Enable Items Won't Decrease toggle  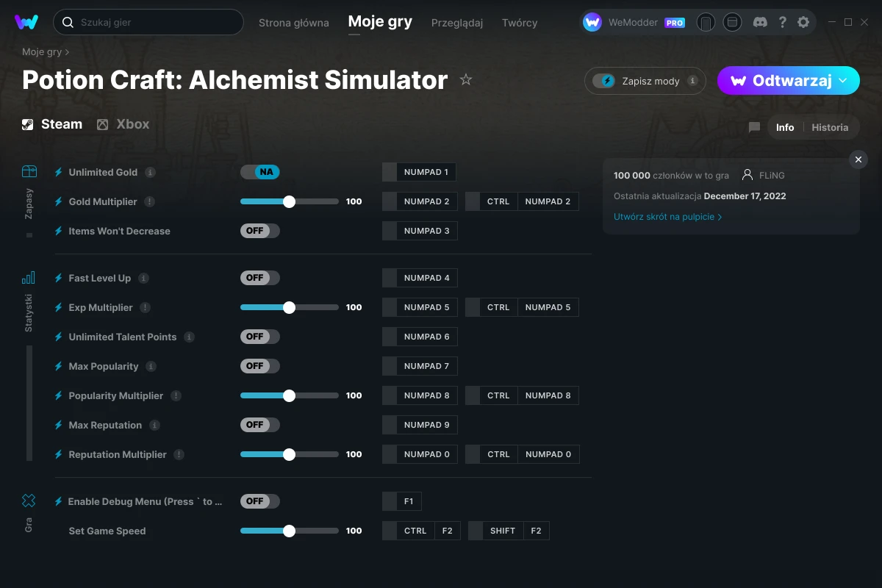(260, 231)
